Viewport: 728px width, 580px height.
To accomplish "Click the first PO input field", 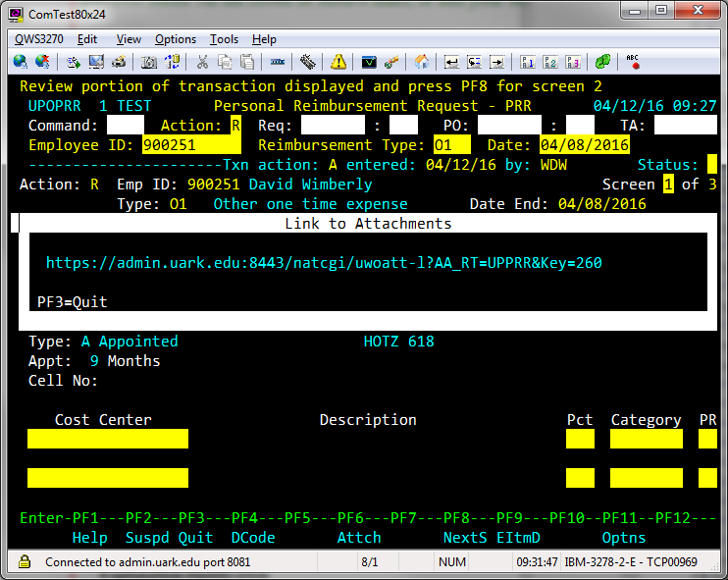I will coord(509,125).
